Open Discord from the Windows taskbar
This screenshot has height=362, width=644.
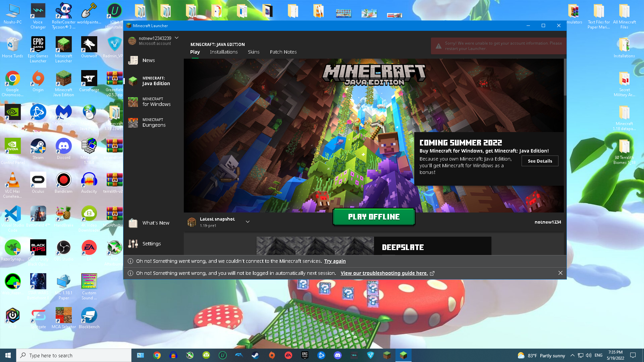(337, 355)
